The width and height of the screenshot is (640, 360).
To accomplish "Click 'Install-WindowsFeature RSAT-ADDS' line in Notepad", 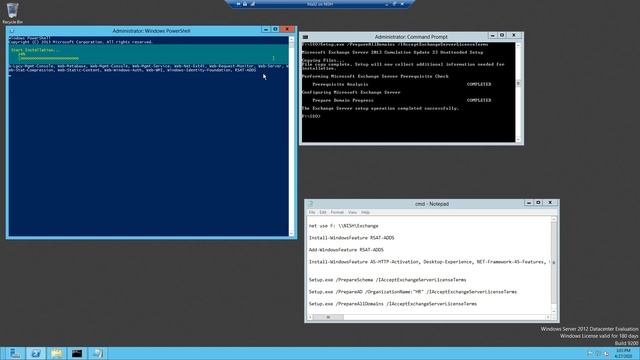I will tap(351, 238).
